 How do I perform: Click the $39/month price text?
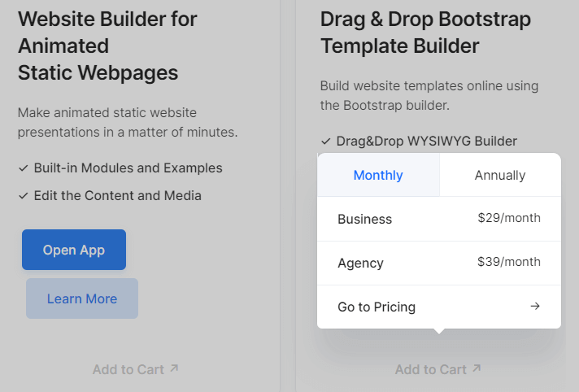tap(509, 262)
